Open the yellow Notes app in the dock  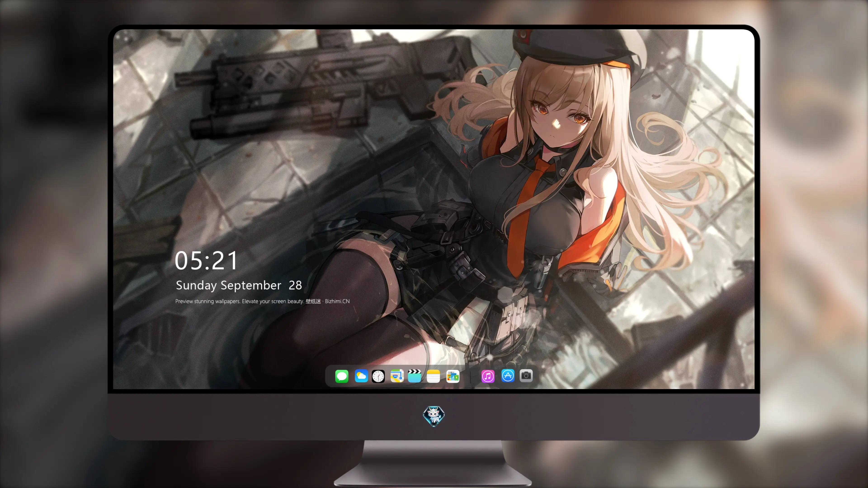click(x=433, y=376)
